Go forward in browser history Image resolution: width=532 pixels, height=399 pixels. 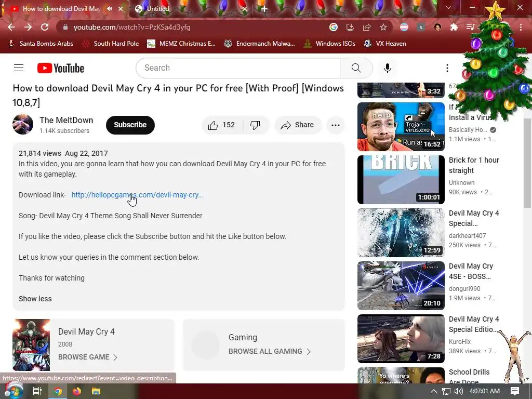28,27
